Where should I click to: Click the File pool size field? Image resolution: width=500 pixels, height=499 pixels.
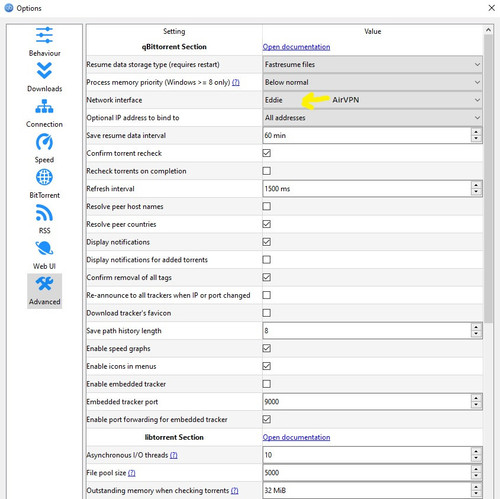point(367,473)
